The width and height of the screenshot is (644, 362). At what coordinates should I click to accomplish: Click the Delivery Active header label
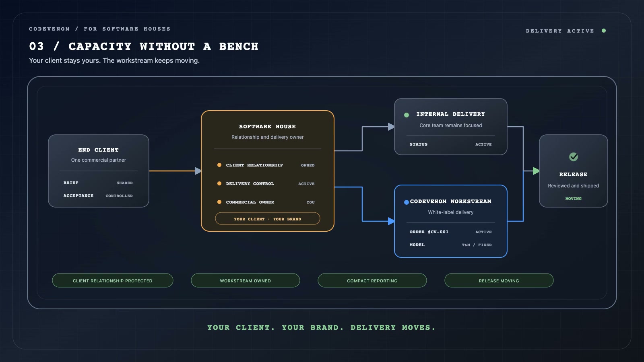(560, 31)
